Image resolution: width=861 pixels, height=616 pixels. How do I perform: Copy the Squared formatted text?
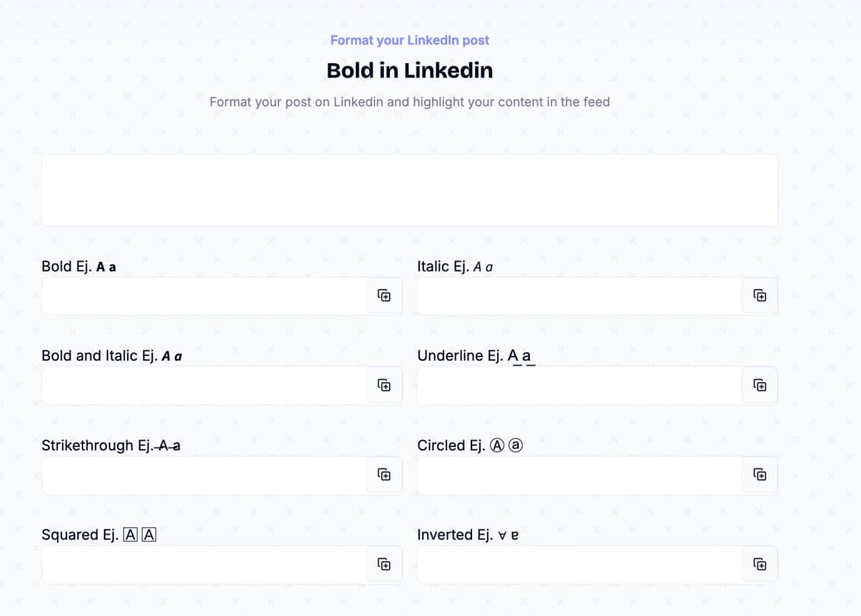(385, 564)
